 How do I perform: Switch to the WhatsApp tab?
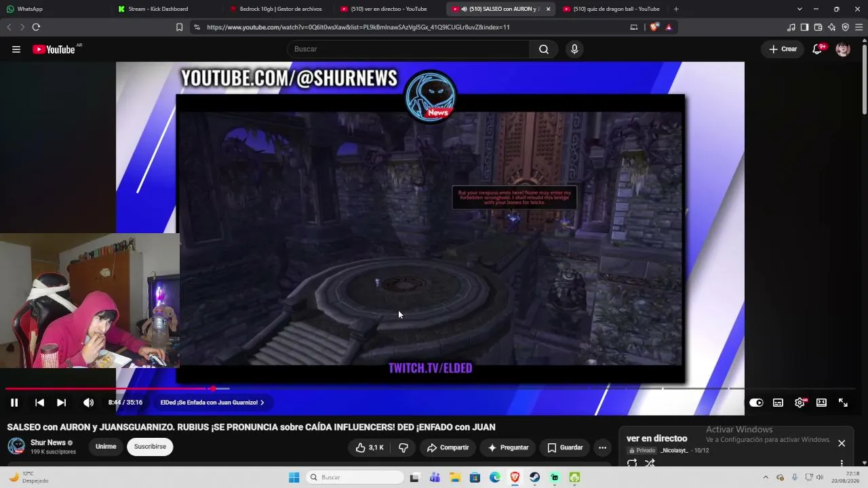pyautogui.click(x=54, y=9)
